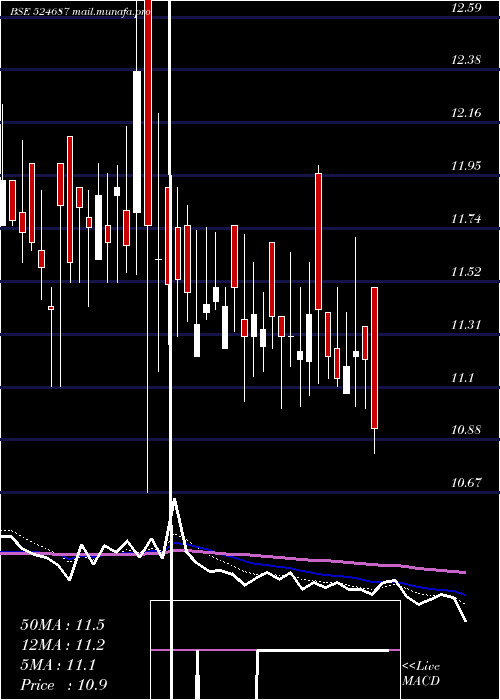This screenshot has width=500, height=700.
Task: Click the 11.1 price axis label
Action: pyautogui.click(x=462, y=378)
